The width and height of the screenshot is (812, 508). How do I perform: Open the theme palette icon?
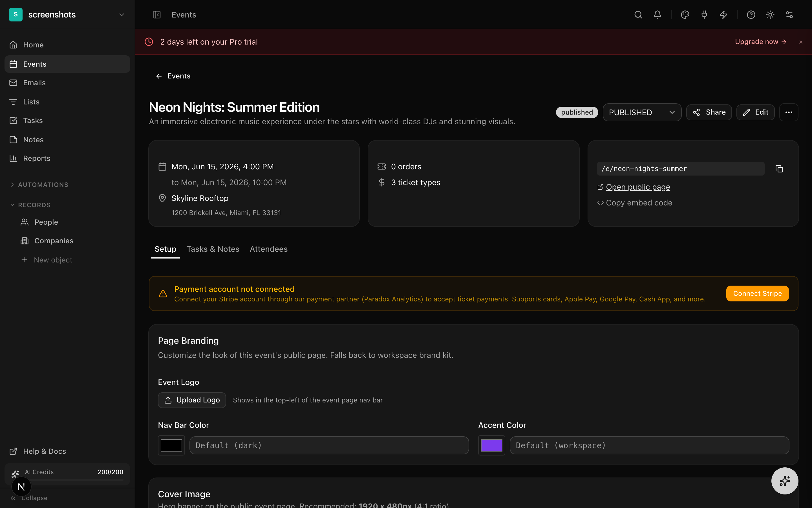tap(685, 14)
